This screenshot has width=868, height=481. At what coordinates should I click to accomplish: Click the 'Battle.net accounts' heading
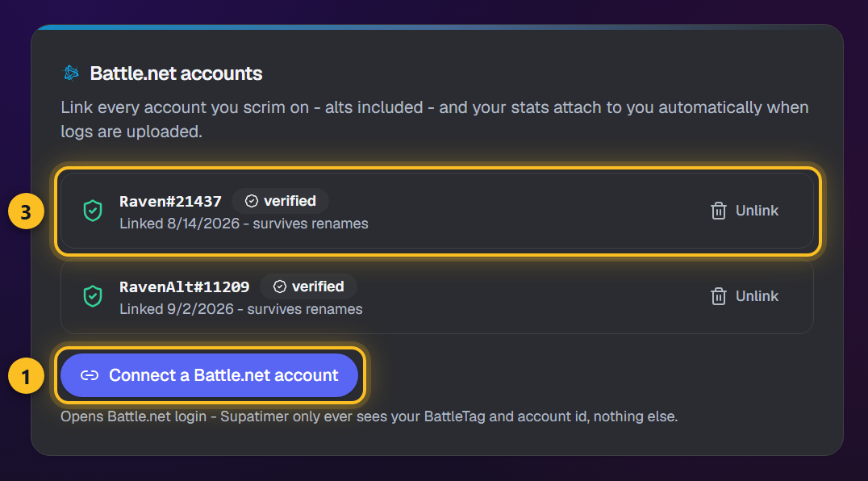pos(176,73)
